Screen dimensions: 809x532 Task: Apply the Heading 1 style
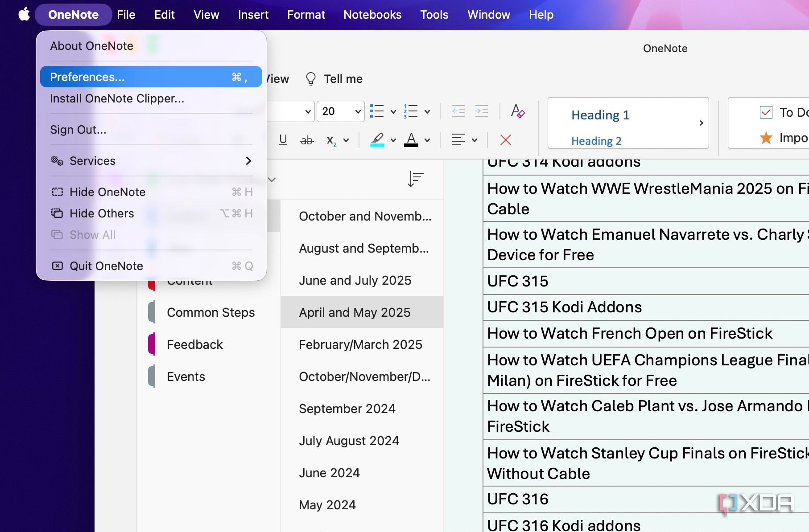[600, 115]
